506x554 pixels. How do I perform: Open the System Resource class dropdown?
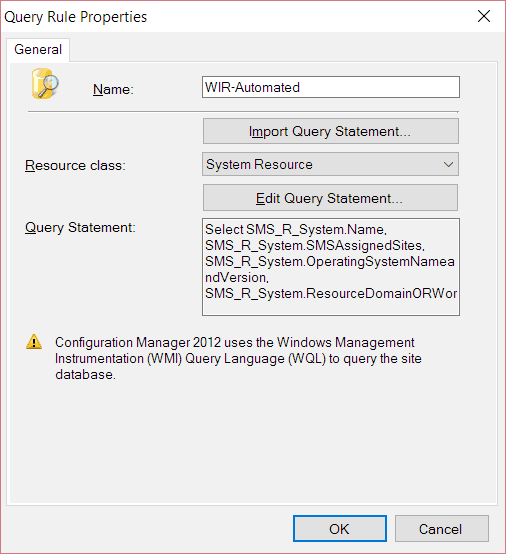(330, 164)
